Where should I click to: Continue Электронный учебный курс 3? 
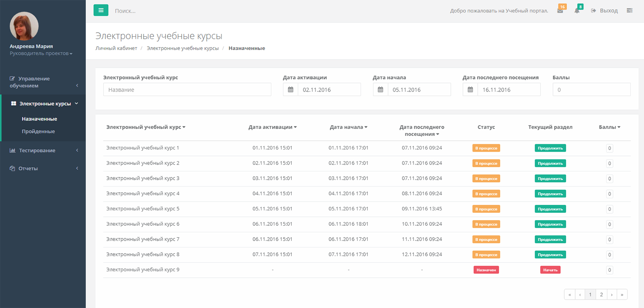550,179
